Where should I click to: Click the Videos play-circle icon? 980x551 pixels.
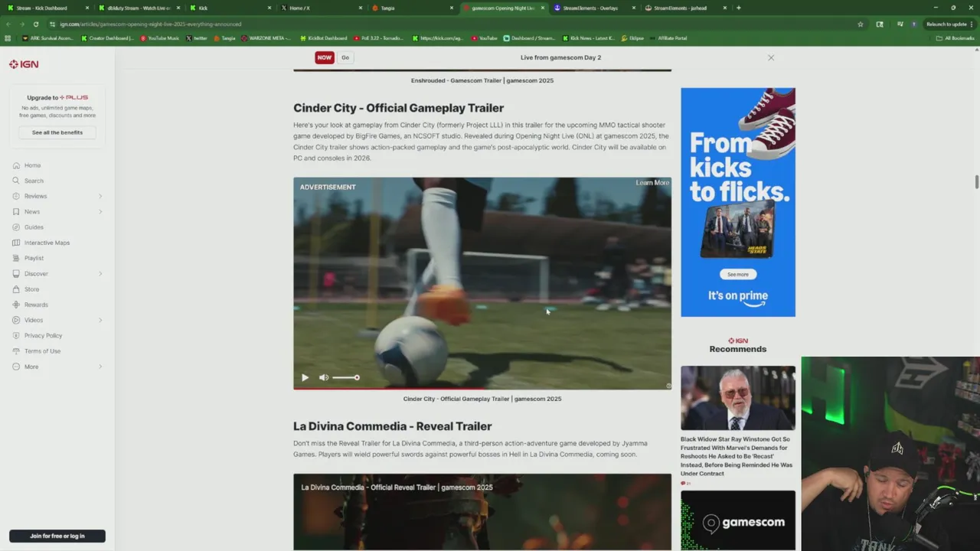click(x=16, y=320)
